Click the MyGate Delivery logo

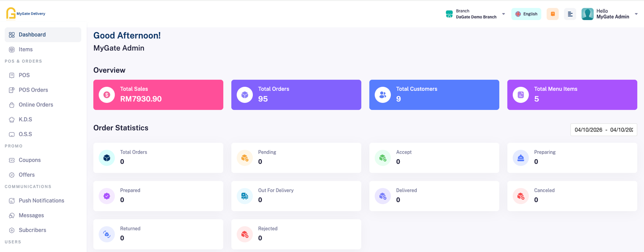point(26,14)
